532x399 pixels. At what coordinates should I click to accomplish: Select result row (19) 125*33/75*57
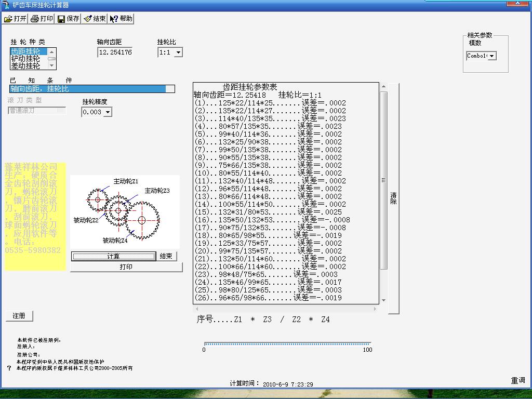[268, 243]
